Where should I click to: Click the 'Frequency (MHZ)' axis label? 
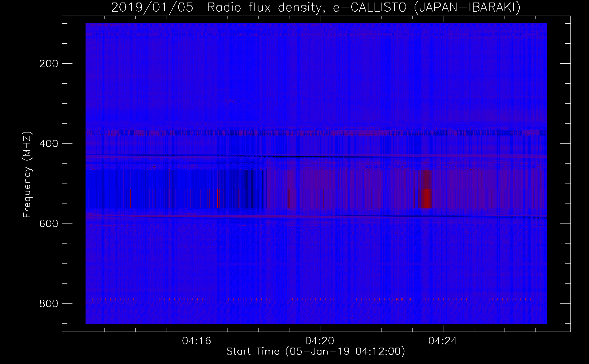click(27, 174)
